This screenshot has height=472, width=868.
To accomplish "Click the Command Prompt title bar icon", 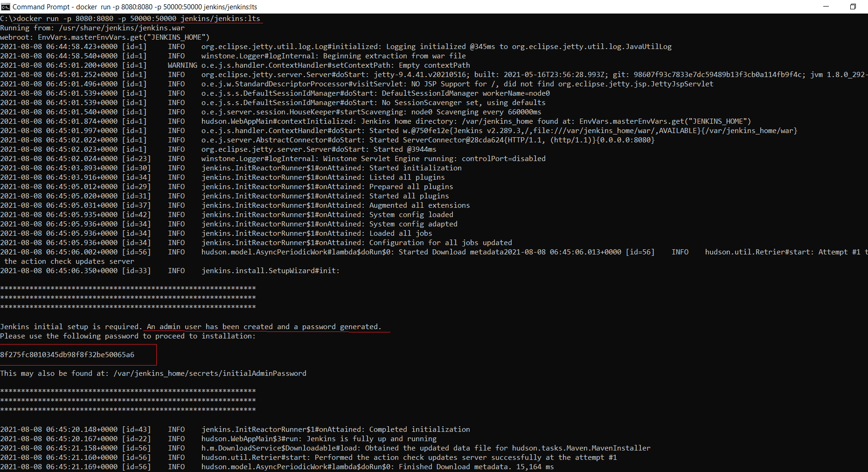I will pos(6,7).
